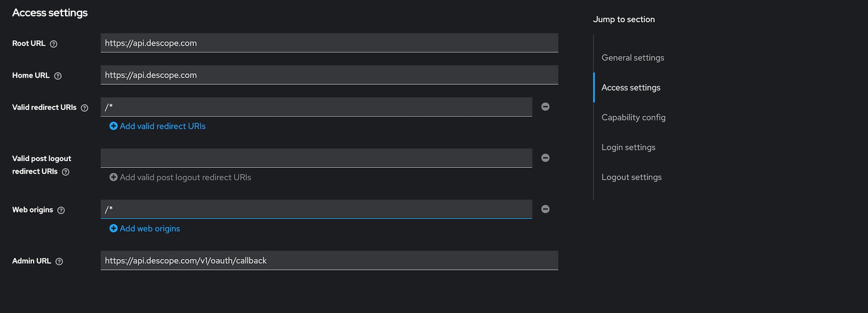Open the help tooltip for Home URL

[58, 76]
